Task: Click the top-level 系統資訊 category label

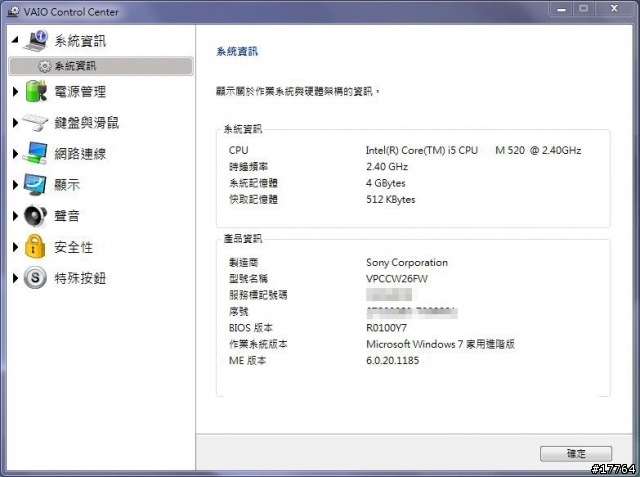Action: (80, 41)
